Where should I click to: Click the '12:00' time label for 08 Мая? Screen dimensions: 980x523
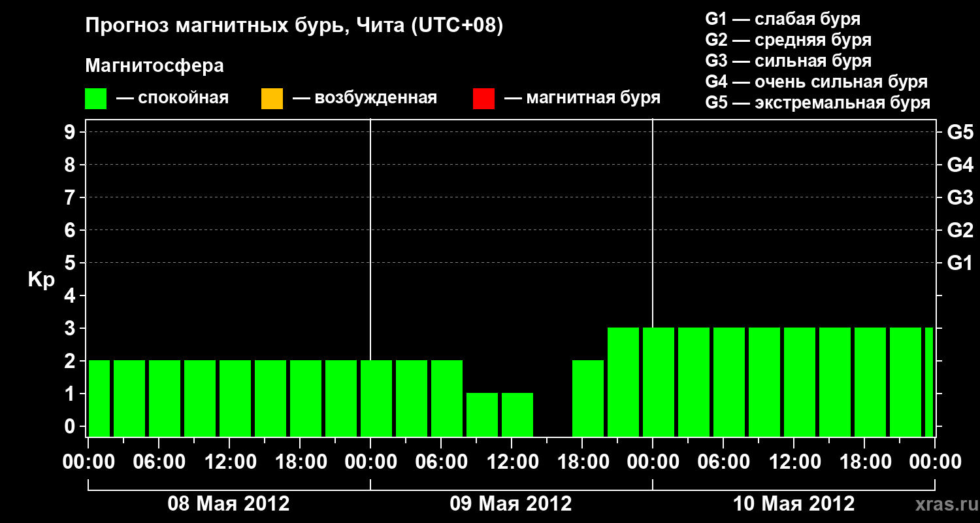coord(229,462)
